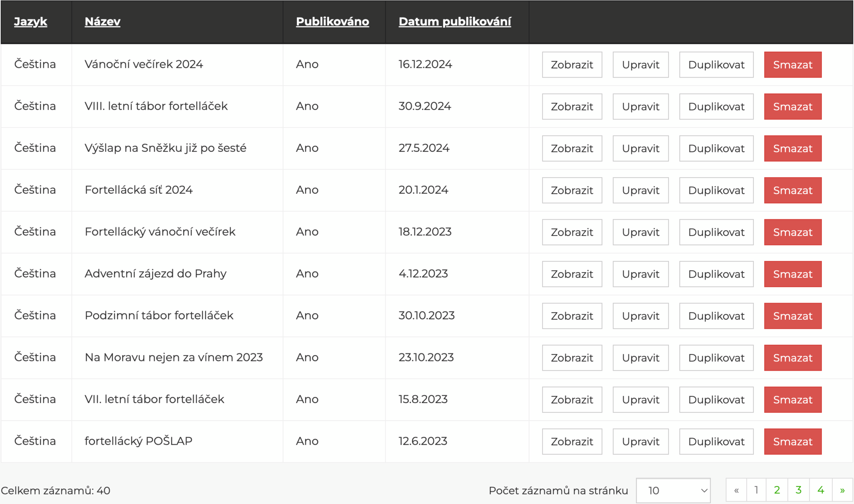Zobrazit Podzimní tábor fortelláček
The height and width of the screenshot is (504, 854).
pos(572,316)
